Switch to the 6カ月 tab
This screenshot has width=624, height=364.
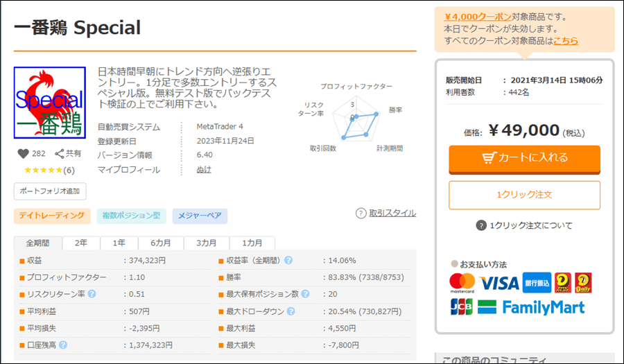coord(161,243)
